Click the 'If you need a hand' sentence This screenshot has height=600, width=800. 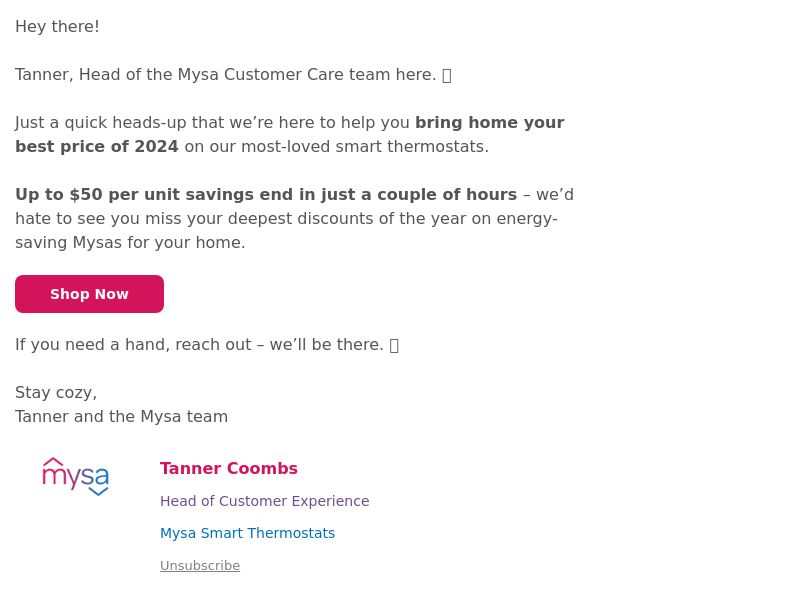199,345
